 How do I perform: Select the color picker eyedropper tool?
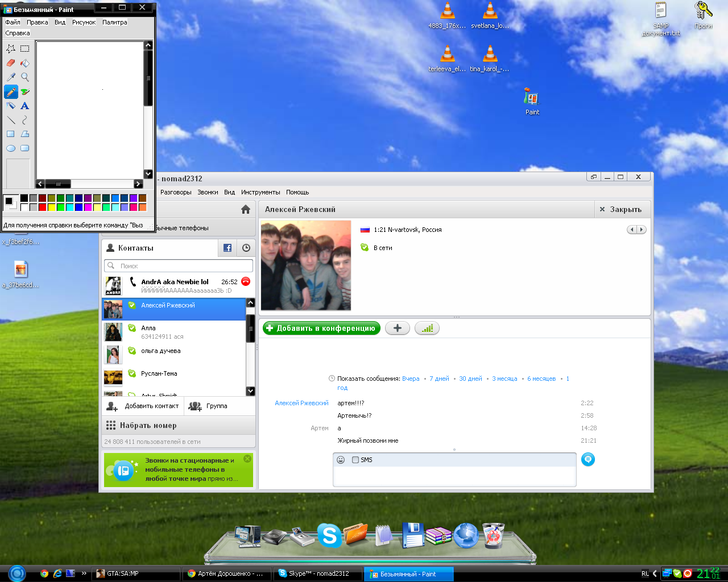tap(11, 77)
